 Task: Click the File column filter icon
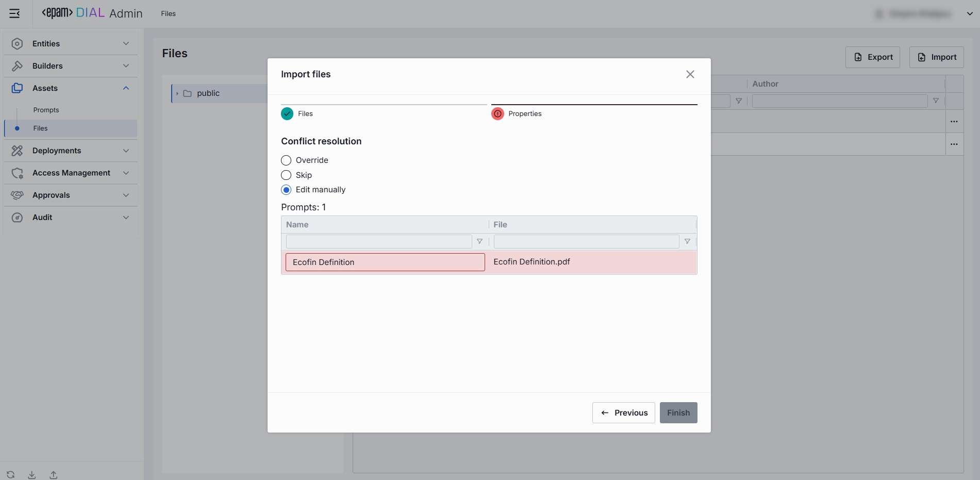pos(687,241)
